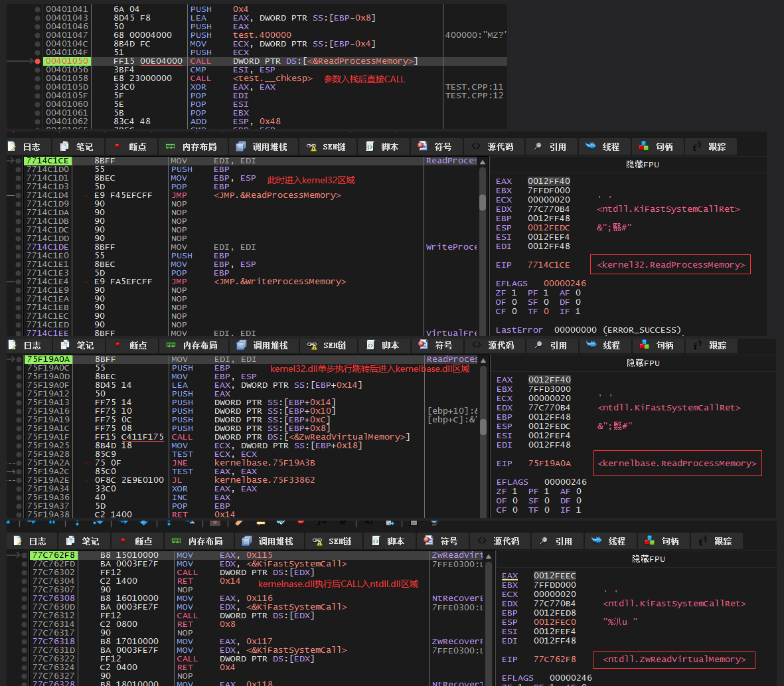Image resolution: width=784 pixels, height=686 pixels.
Task: Select the EIP value 77C762F8 in registers
Action: click(554, 659)
